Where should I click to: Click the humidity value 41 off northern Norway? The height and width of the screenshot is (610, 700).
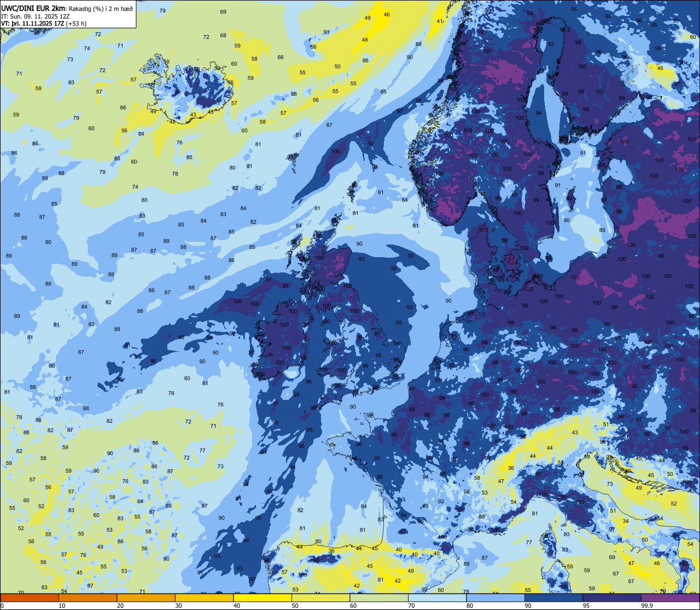point(440,21)
